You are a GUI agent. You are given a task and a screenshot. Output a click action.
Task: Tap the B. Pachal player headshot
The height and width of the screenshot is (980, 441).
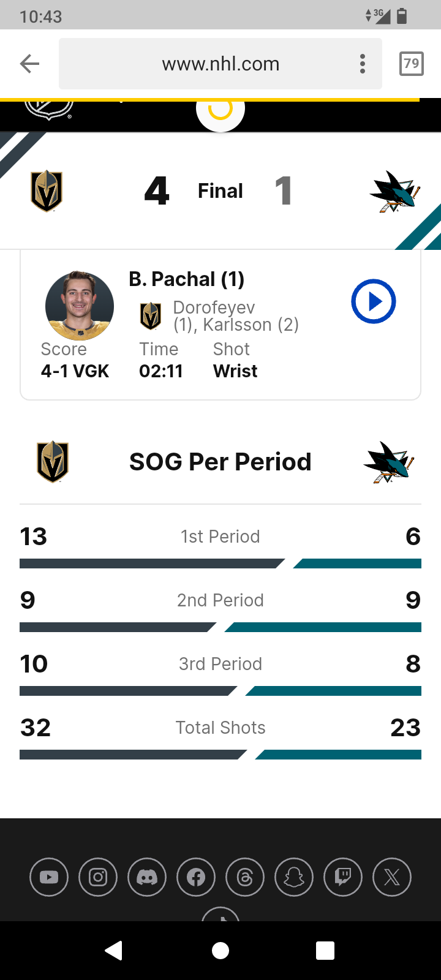pyautogui.click(x=80, y=305)
